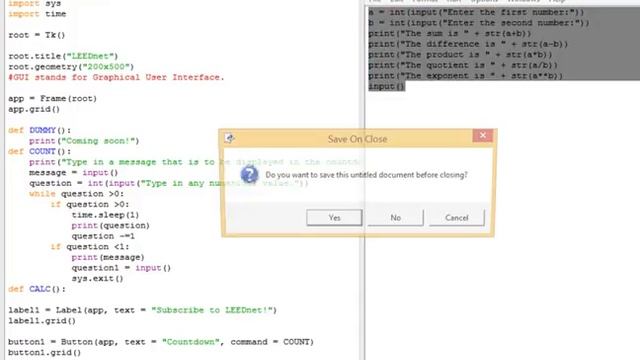Click the 'def CALC():' line

tap(37, 290)
